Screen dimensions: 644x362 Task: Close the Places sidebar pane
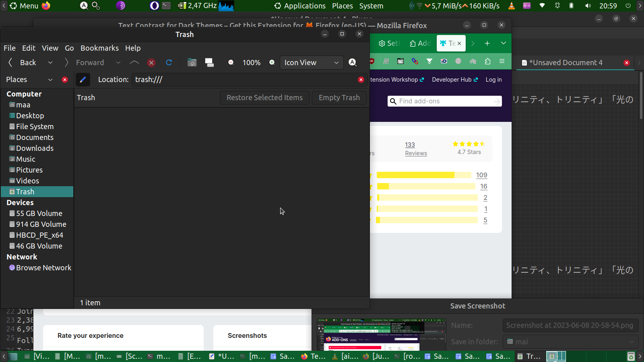pos(65,80)
